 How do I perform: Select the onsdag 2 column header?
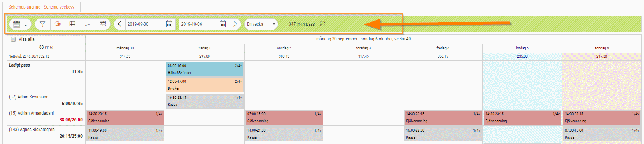pos(284,48)
